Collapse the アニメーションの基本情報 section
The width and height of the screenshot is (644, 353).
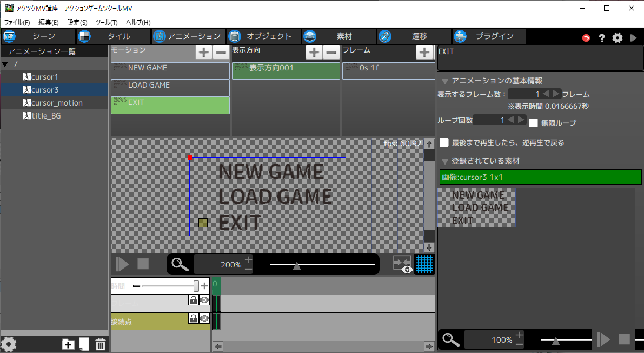(x=444, y=81)
